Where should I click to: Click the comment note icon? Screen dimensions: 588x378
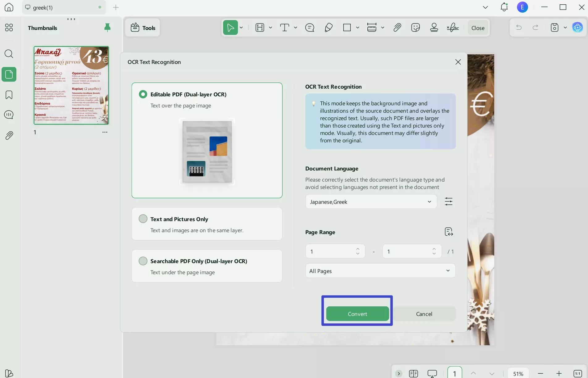coord(310,28)
